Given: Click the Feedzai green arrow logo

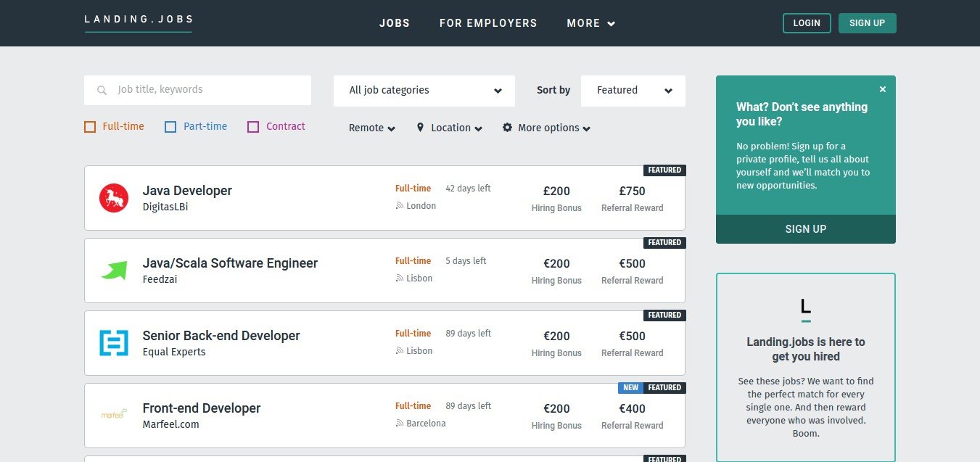Looking at the screenshot, I should (114, 271).
